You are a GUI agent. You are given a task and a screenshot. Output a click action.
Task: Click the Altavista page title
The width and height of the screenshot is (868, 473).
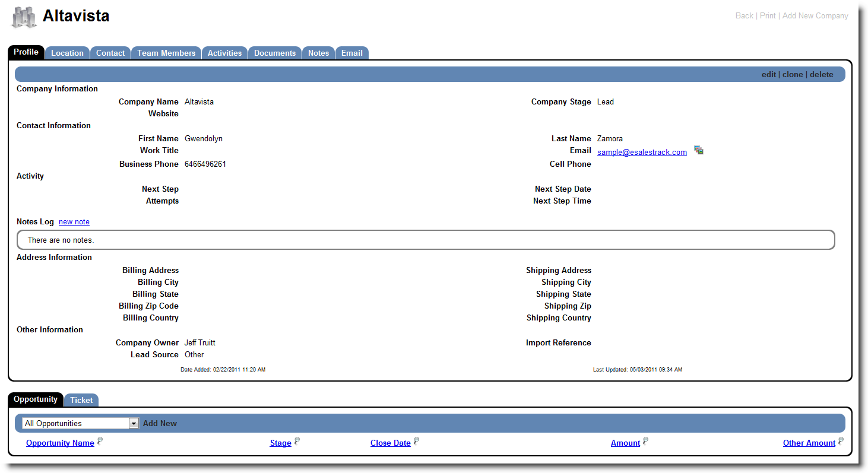tap(76, 16)
